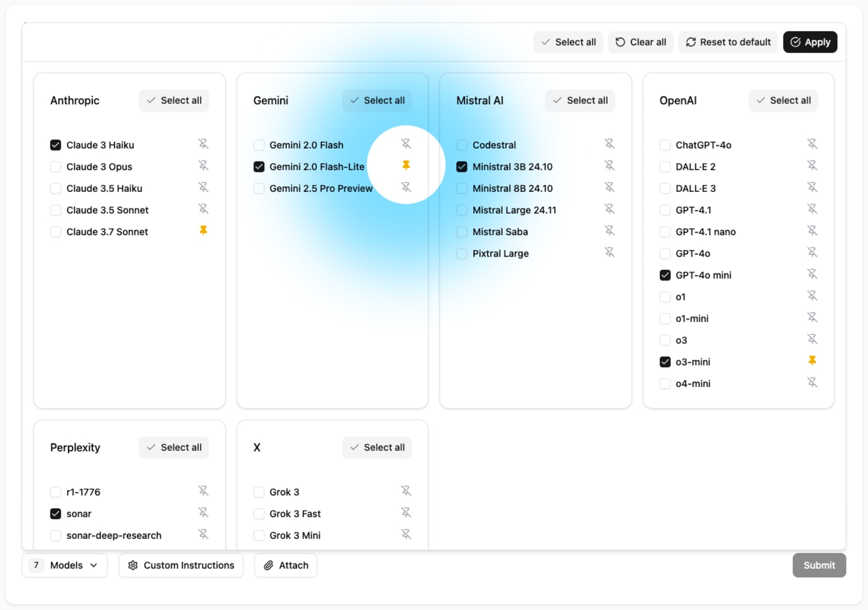The width and height of the screenshot is (868, 610).
Task: Click the "DALL·E 3" label
Action: [695, 188]
